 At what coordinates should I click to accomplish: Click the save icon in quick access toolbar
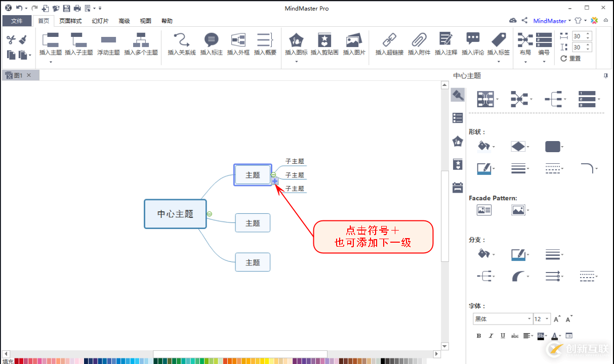click(x=66, y=8)
